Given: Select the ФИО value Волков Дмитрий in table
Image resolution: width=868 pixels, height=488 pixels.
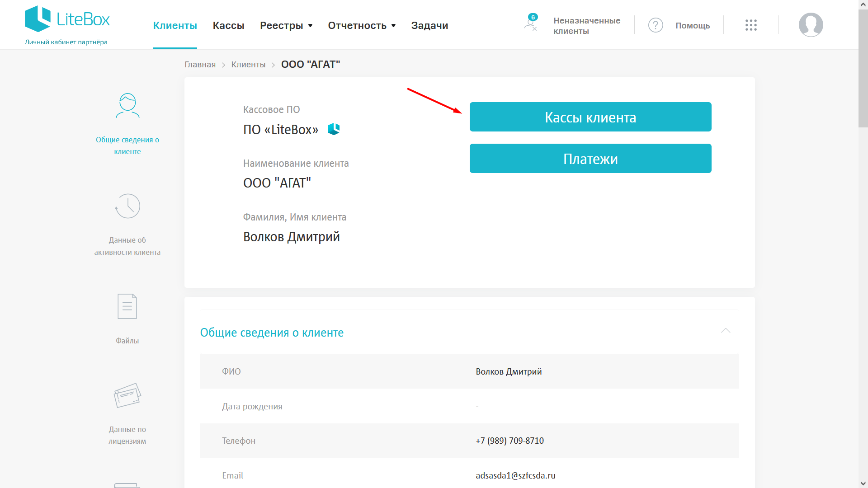Looking at the screenshot, I should pyautogui.click(x=509, y=371).
